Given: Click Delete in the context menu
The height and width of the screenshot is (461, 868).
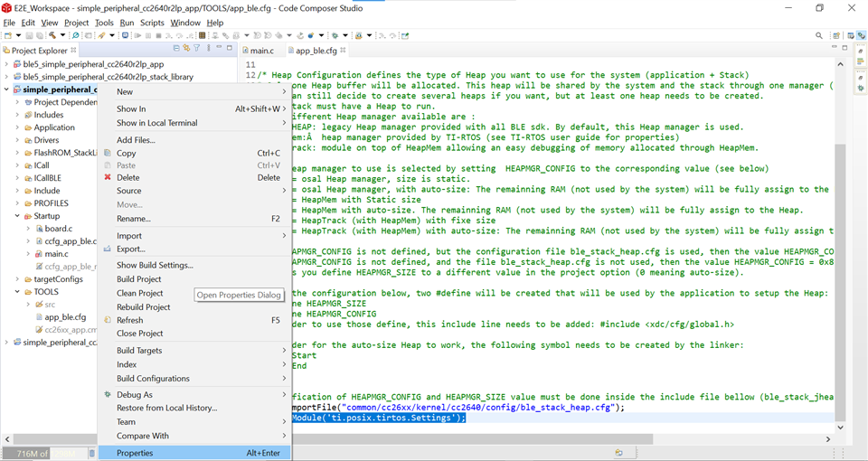Looking at the screenshot, I should point(194,178).
